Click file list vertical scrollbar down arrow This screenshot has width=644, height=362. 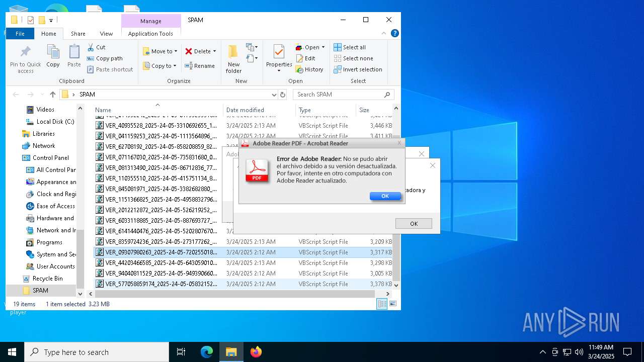tap(396, 285)
